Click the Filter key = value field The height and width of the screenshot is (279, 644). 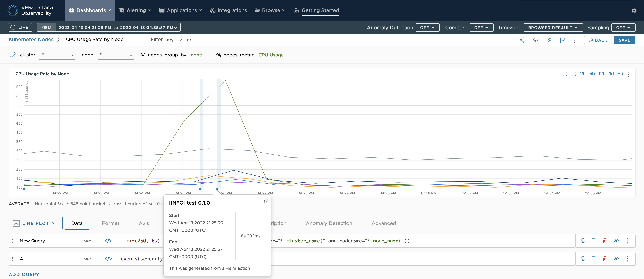pyautogui.click(x=201, y=40)
